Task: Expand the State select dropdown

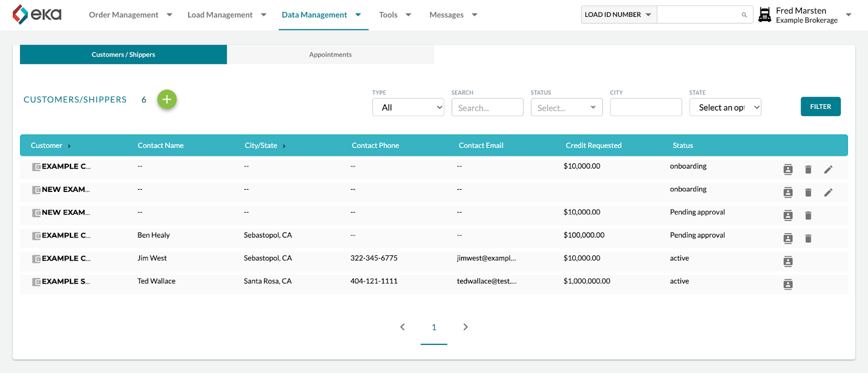Action: pos(725,107)
